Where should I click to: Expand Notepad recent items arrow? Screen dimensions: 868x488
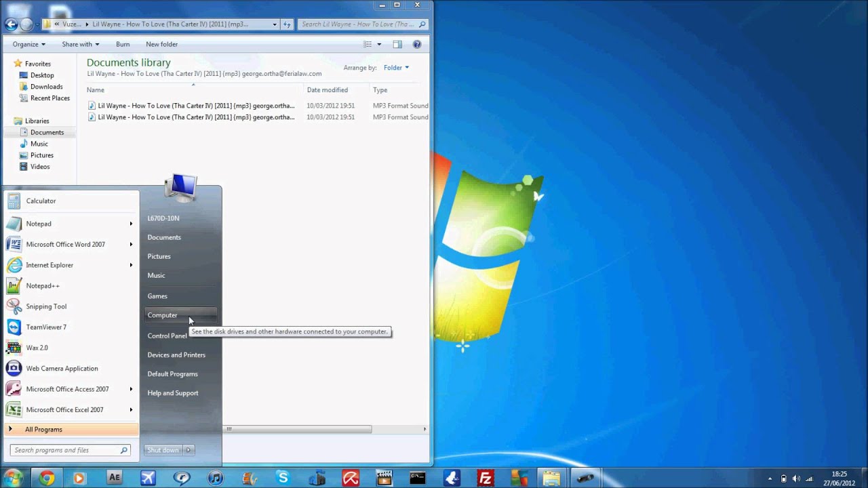[x=131, y=224]
